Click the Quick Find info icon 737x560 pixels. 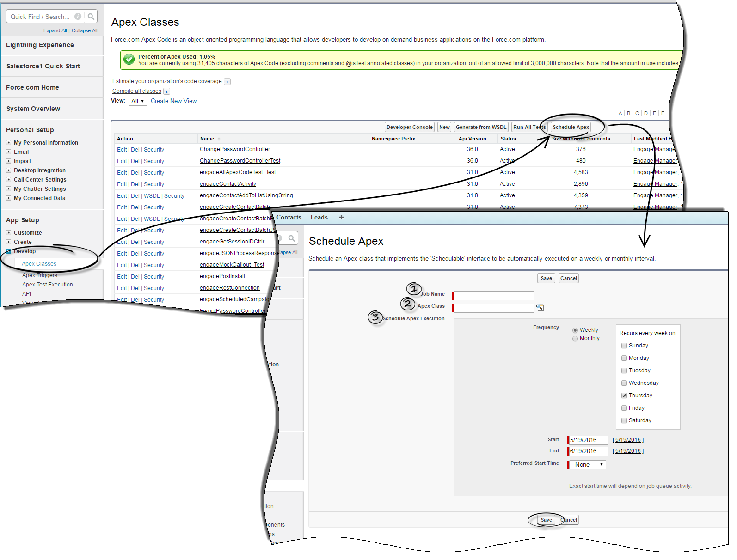(78, 17)
